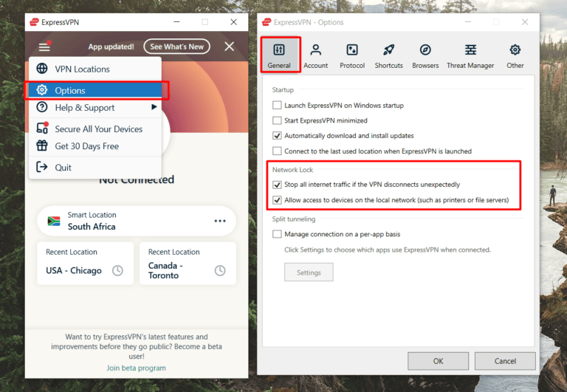Click See What's New button
Screen dimensions: 567x392
coord(177,47)
